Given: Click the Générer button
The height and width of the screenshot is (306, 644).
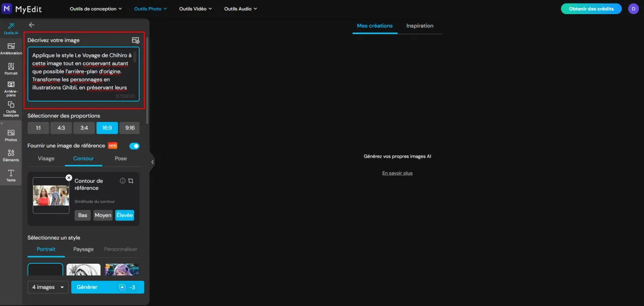Looking at the screenshot, I should pyautogui.click(x=108, y=287).
